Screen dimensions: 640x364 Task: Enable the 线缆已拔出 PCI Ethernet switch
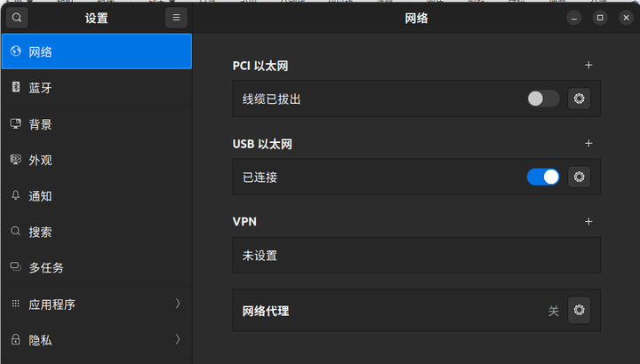click(542, 99)
